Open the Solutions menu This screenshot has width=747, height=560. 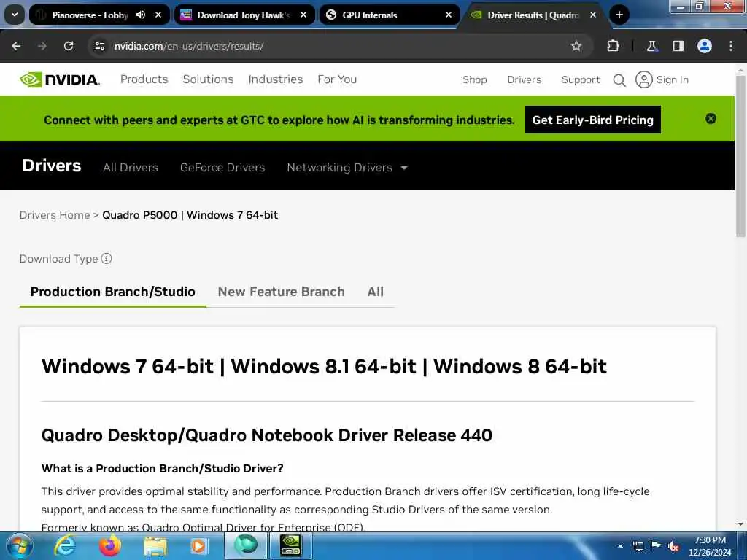(208, 79)
